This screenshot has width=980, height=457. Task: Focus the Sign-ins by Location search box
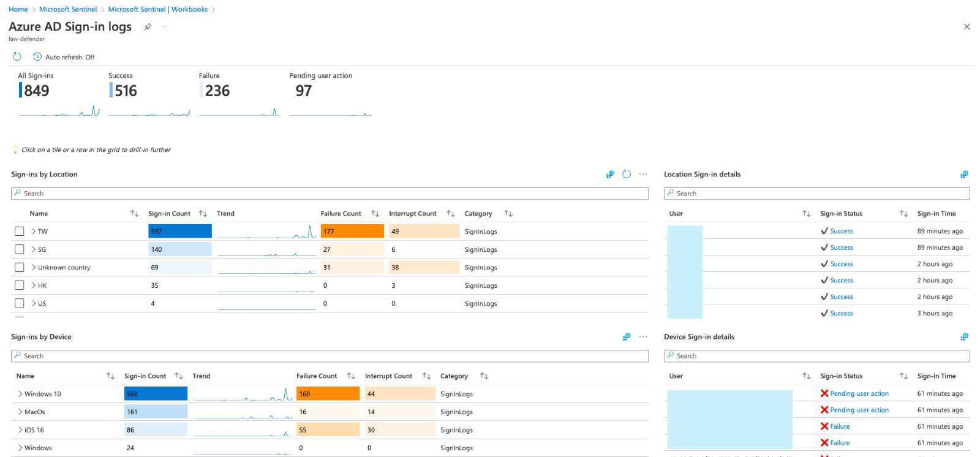pyautogui.click(x=330, y=194)
